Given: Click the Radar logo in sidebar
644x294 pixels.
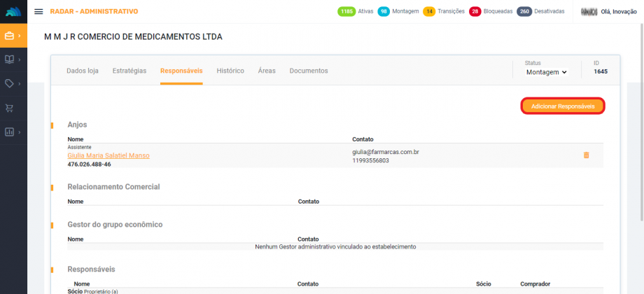Looking at the screenshot, I should (x=13, y=11).
